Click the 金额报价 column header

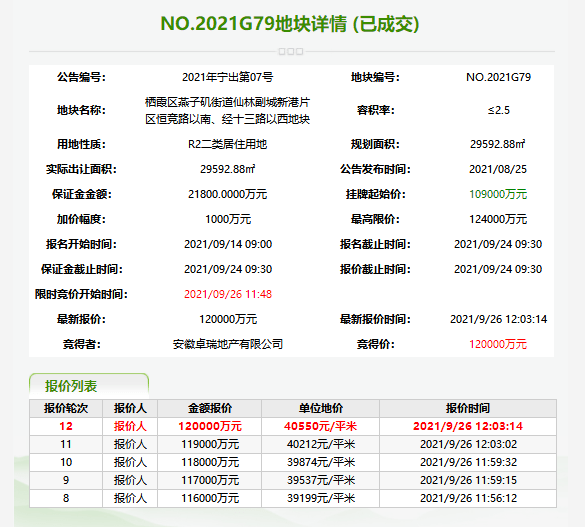coord(210,408)
